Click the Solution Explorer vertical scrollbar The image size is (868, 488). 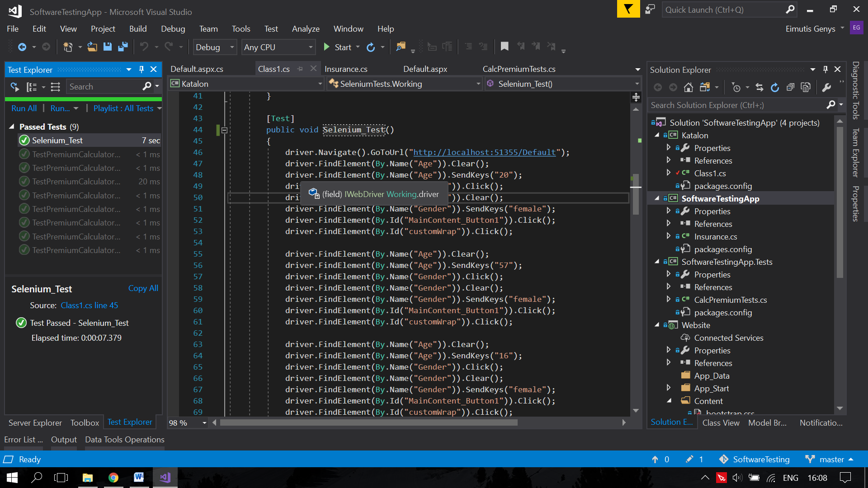(840, 202)
